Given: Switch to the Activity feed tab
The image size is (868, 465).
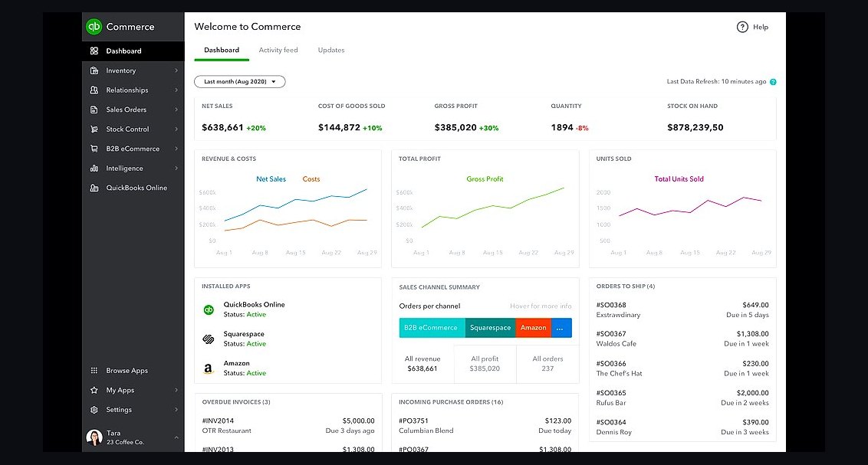Looking at the screenshot, I should pos(278,51).
